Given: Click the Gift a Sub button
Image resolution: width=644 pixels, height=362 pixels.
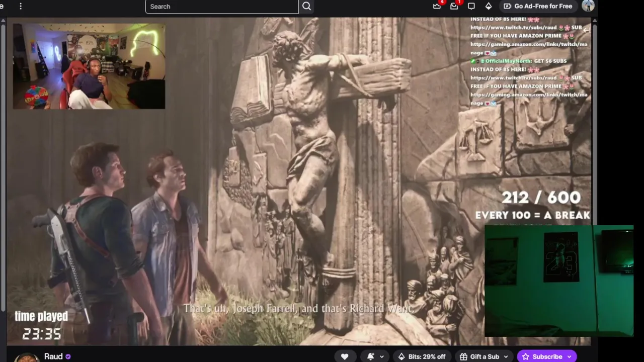Looking at the screenshot, I should [479, 356].
